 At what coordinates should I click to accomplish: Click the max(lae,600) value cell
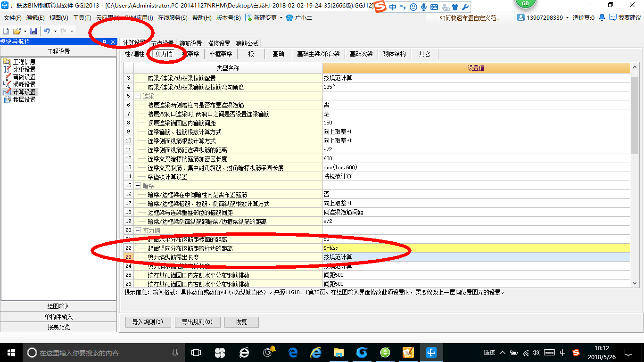476,167
